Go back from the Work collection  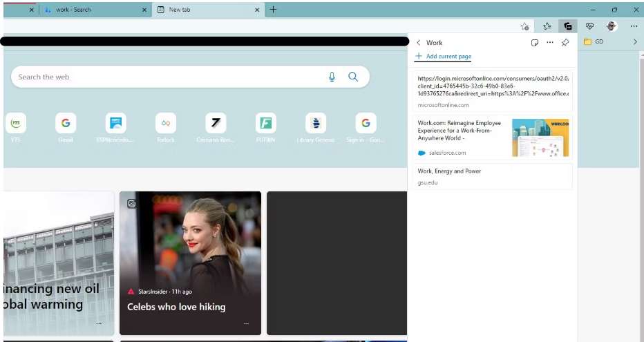(418, 43)
